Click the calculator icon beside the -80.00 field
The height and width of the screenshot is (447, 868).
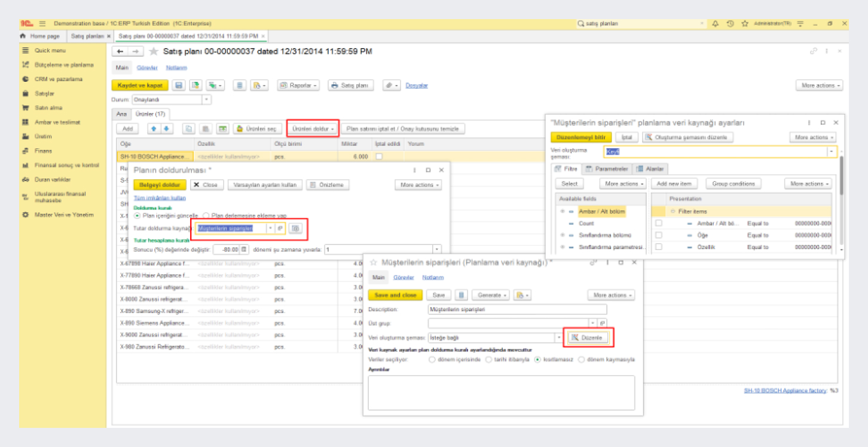pos(244,249)
